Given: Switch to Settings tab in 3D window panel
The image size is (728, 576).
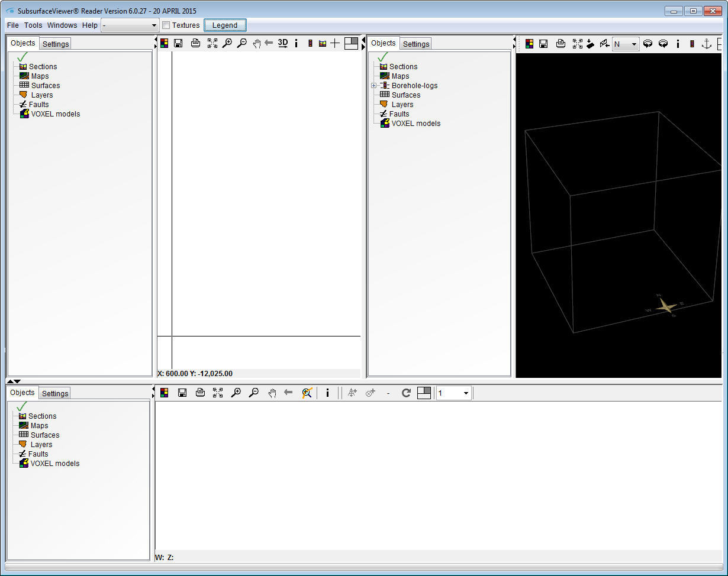Looking at the screenshot, I should [x=416, y=44].
